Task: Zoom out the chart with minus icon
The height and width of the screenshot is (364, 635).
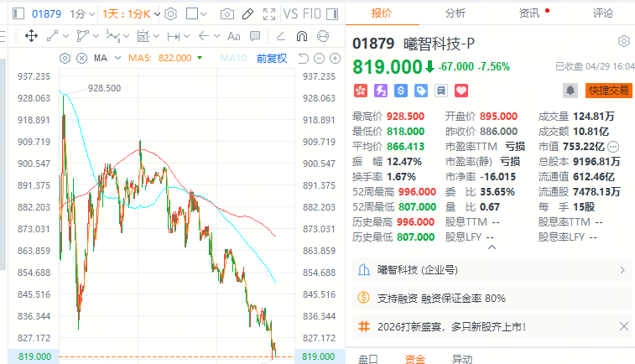Action: click(319, 59)
